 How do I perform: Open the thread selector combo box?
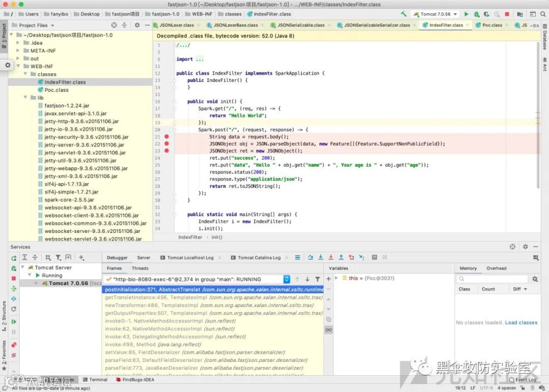(197, 279)
